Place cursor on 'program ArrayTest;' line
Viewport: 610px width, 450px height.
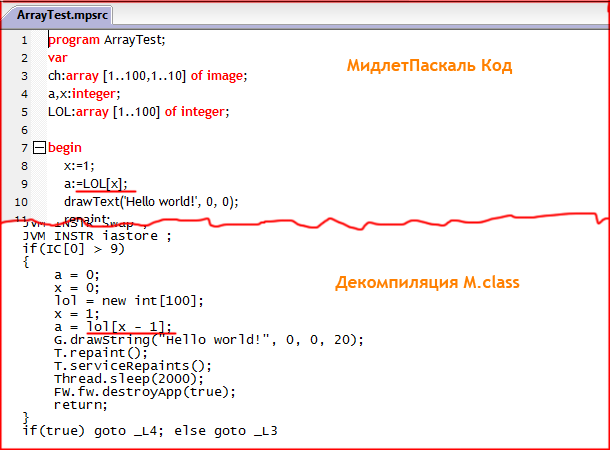(x=107, y=40)
